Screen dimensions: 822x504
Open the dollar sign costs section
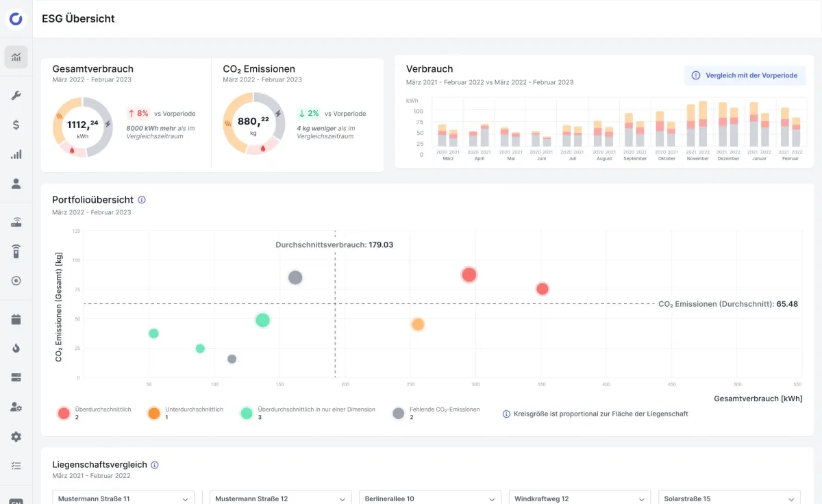tap(16, 125)
